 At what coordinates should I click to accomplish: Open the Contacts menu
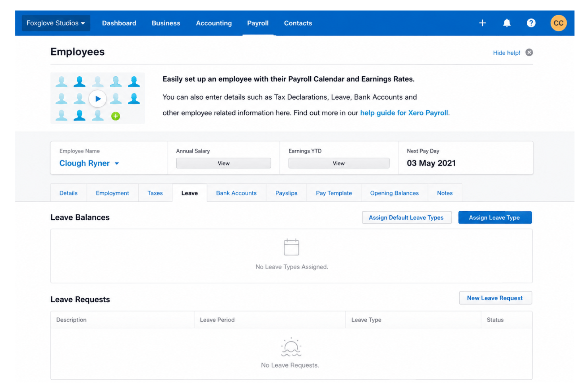tap(298, 23)
